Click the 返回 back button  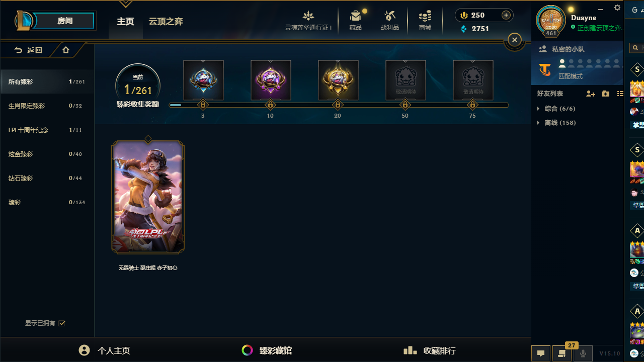pos(29,50)
